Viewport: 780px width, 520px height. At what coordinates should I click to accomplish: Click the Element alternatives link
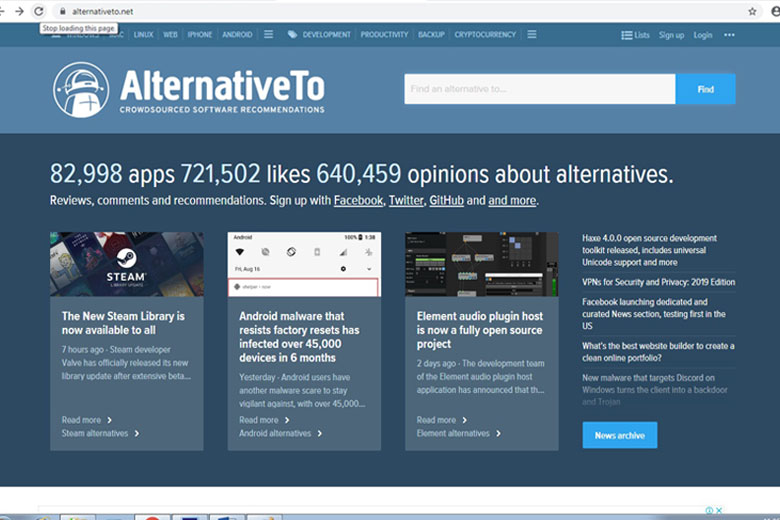point(459,433)
